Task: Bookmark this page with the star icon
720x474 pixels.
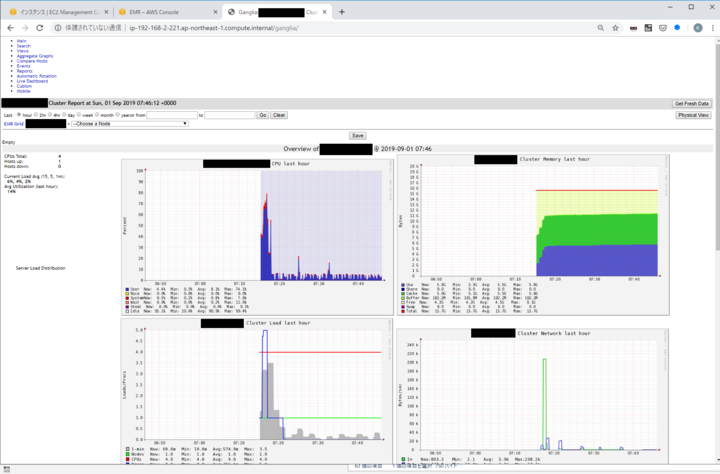Action: 615,28
